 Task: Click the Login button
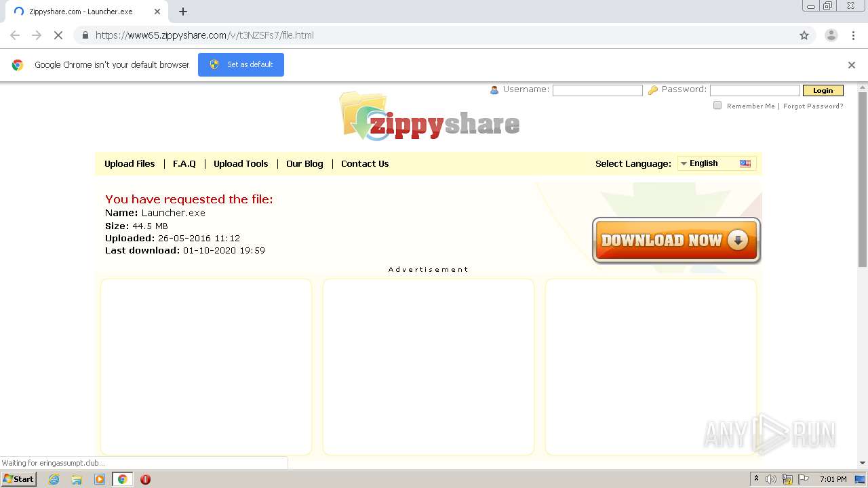(x=823, y=90)
